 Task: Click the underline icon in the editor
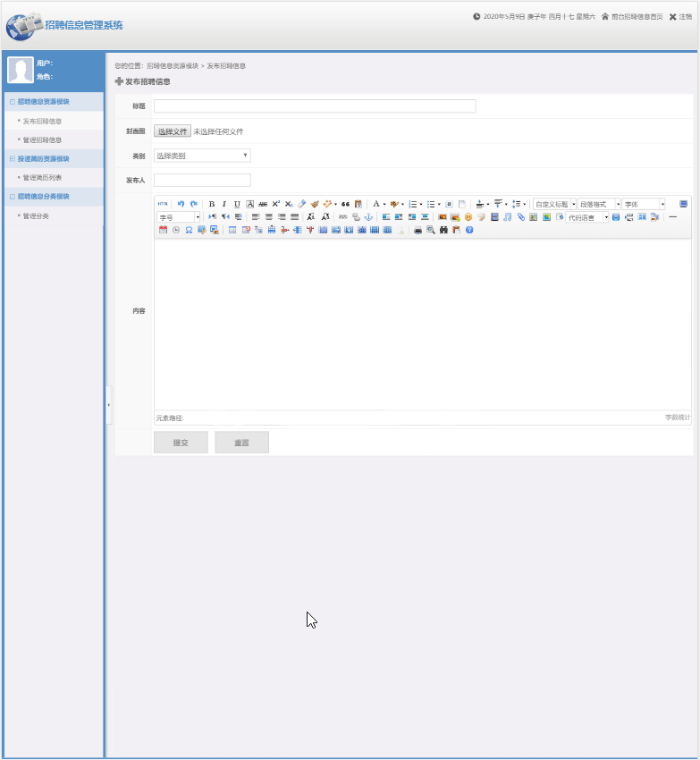click(237, 204)
